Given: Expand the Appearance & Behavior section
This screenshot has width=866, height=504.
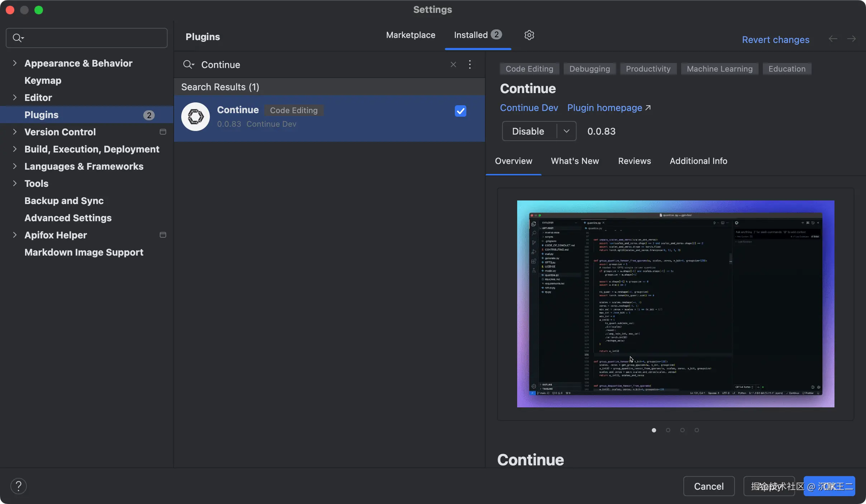Looking at the screenshot, I should [15, 63].
